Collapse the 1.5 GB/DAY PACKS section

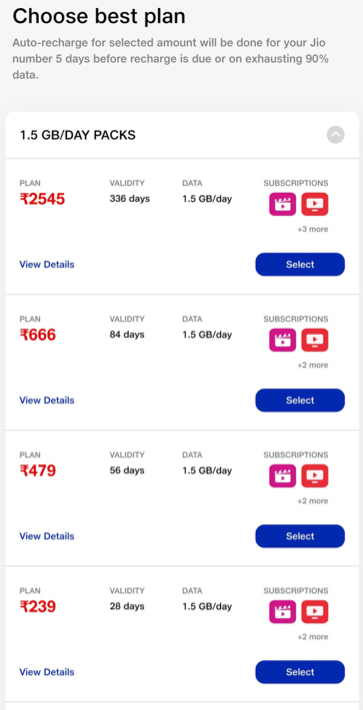pos(335,135)
